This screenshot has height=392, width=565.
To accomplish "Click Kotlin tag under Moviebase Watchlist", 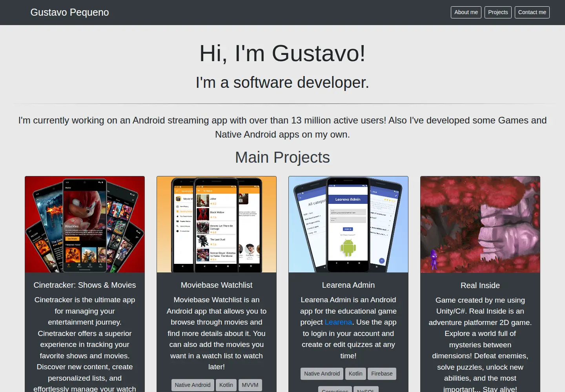I will (x=226, y=385).
